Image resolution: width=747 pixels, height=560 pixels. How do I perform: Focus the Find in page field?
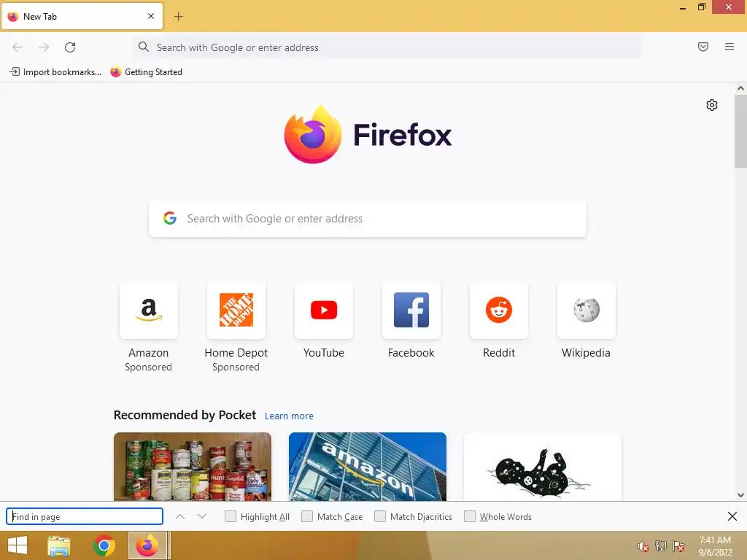85,517
